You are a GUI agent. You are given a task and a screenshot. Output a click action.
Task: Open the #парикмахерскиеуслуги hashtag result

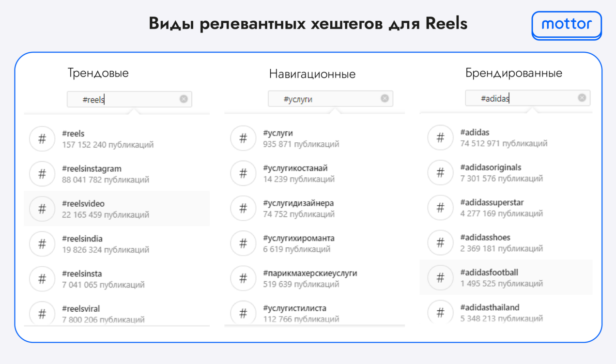tap(315, 278)
